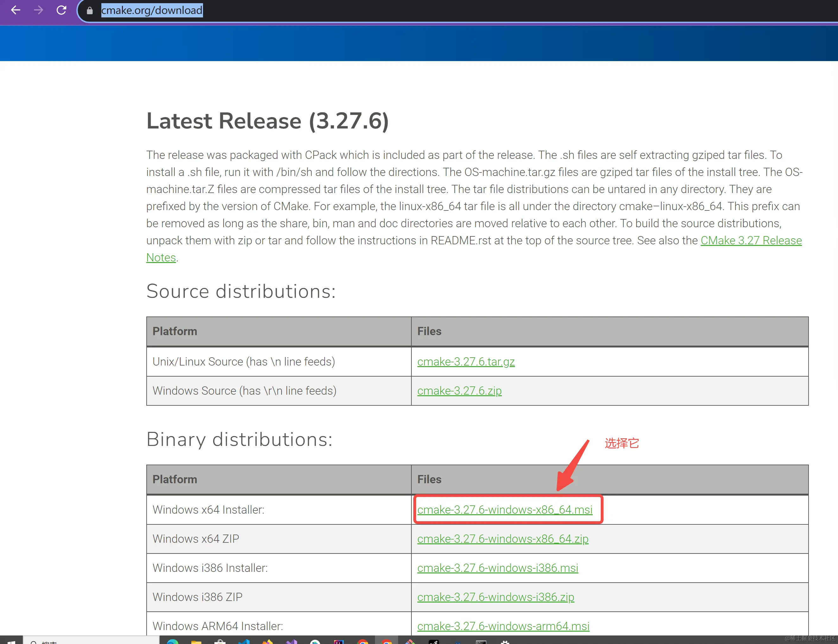Open File Explorer from the taskbar
Image resolution: width=838 pixels, height=644 pixels.
tap(196, 642)
